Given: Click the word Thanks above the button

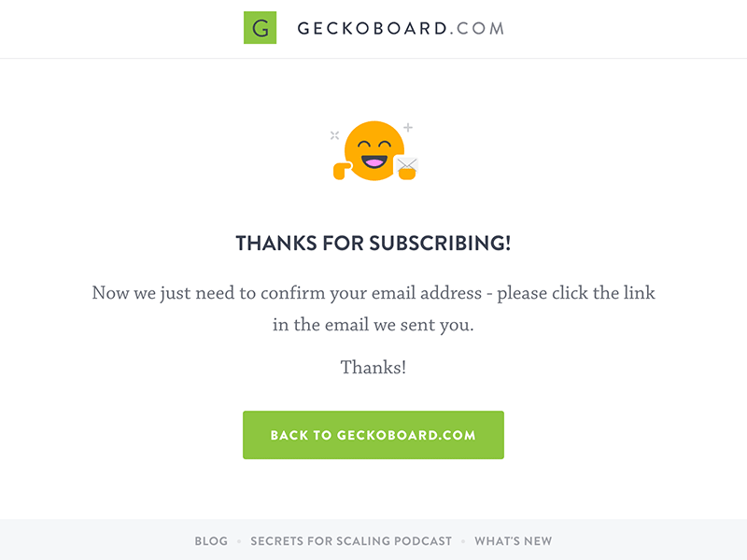Looking at the screenshot, I should point(373,367).
